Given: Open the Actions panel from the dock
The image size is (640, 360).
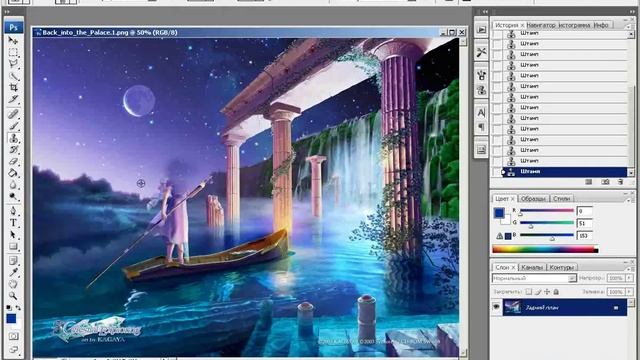Looking at the screenshot, I should pos(481,30).
